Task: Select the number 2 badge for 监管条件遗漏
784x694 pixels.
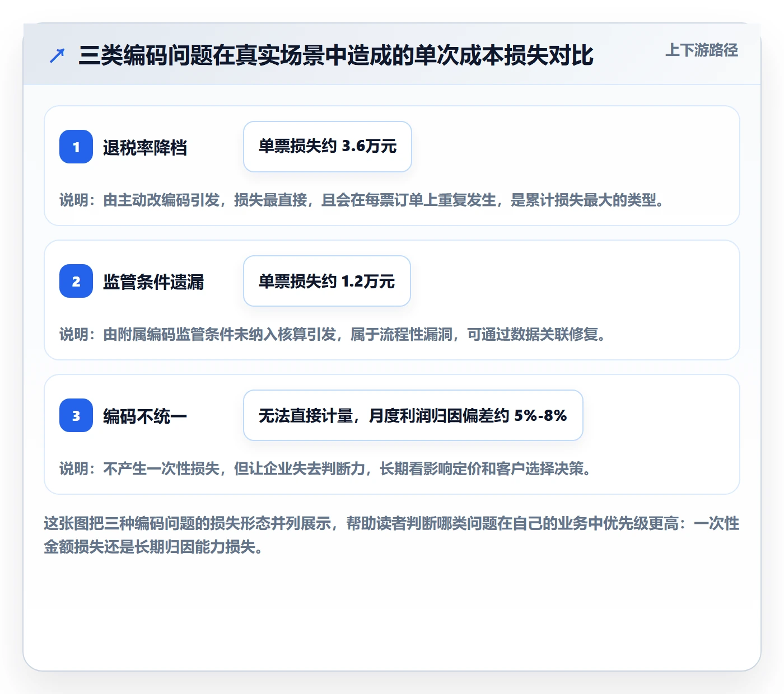Action: pos(76,281)
